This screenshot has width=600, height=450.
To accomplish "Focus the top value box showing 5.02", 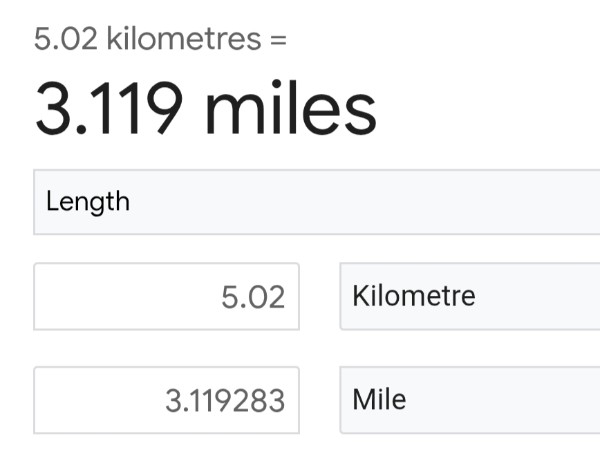I will [x=166, y=296].
